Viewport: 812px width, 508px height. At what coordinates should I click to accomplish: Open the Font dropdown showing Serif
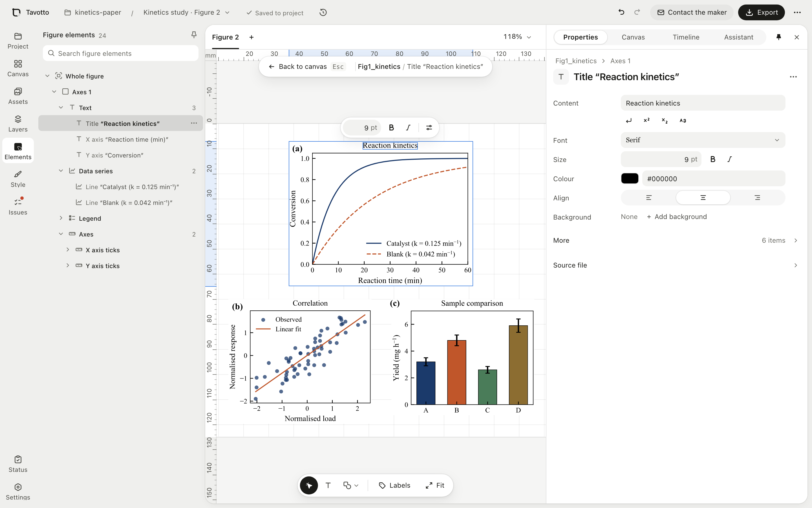click(703, 140)
